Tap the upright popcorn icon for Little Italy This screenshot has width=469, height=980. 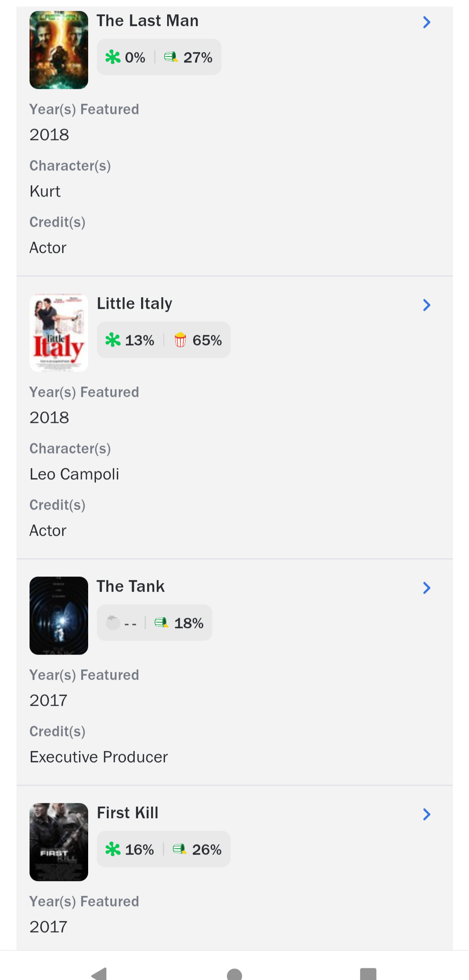[180, 340]
